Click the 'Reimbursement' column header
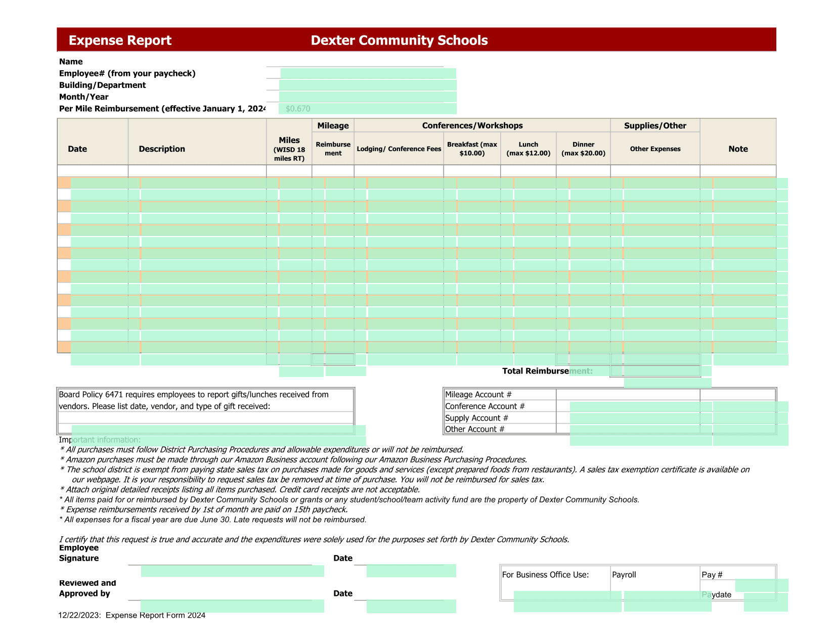 pos(333,149)
